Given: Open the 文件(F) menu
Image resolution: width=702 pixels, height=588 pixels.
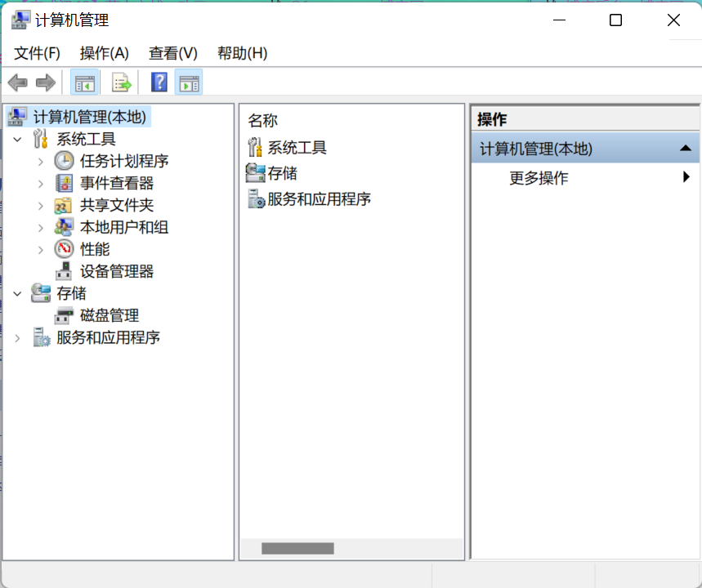Looking at the screenshot, I should 37,53.
